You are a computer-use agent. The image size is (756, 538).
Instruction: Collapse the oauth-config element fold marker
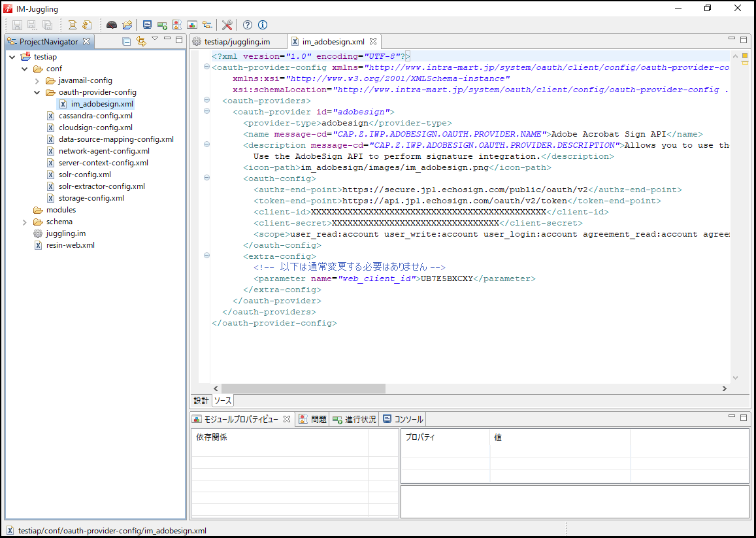206,178
